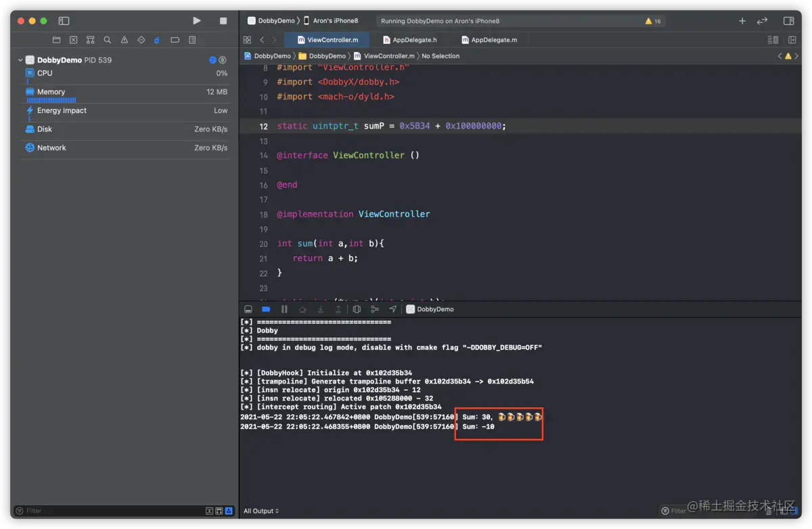Open the editor options menu
The width and height of the screenshot is (812, 529).
[773, 40]
